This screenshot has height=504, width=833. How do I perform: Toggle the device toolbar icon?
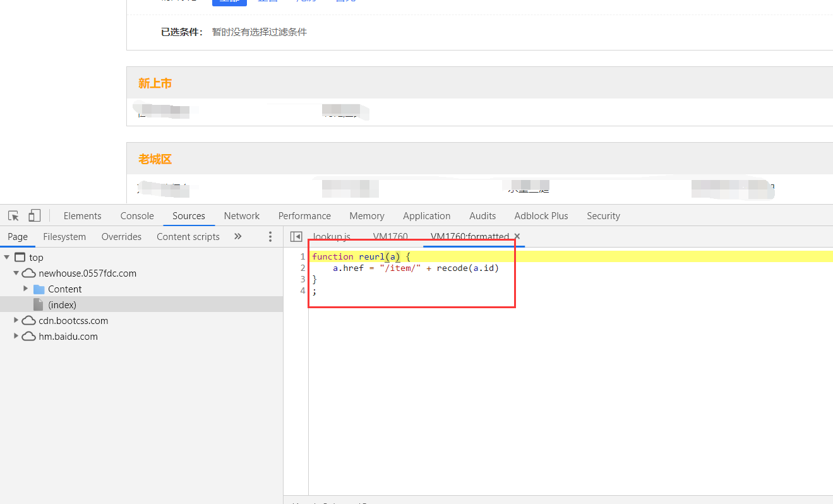(35, 216)
